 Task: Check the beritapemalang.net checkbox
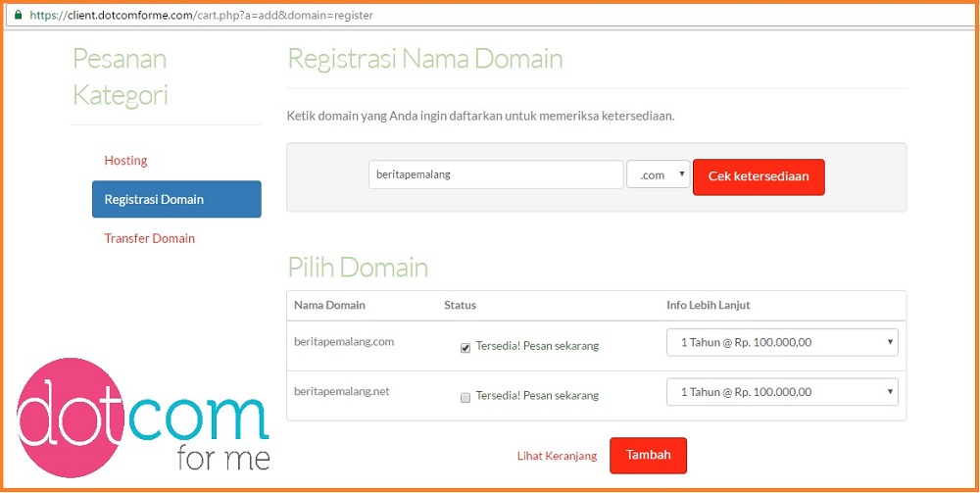[465, 398]
